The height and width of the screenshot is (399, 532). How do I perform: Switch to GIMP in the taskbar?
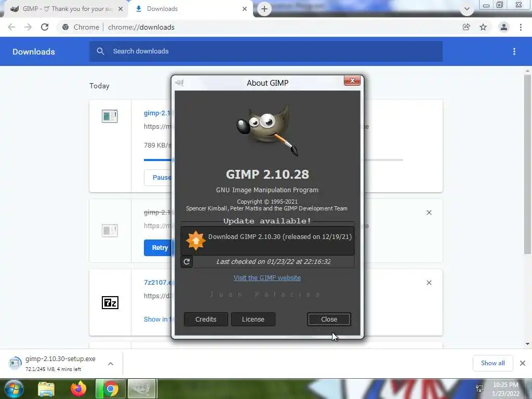(x=142, y=389)
